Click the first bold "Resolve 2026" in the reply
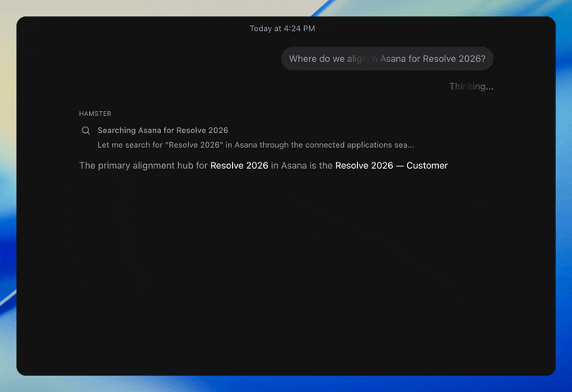The width and height of the screenshot is (572, 392). pos(239,166)
